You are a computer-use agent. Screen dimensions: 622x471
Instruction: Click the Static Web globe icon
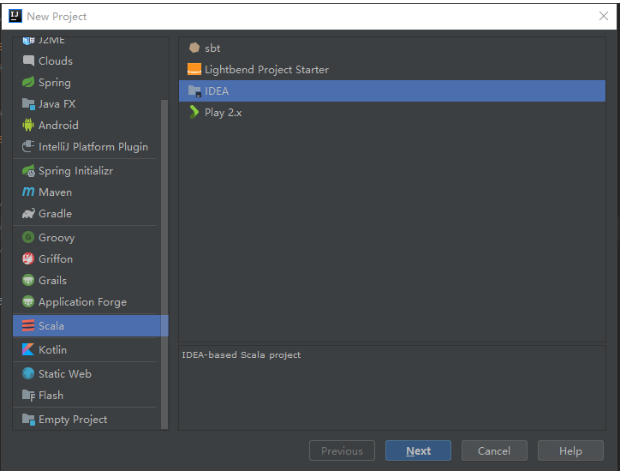tap(28, 373)
